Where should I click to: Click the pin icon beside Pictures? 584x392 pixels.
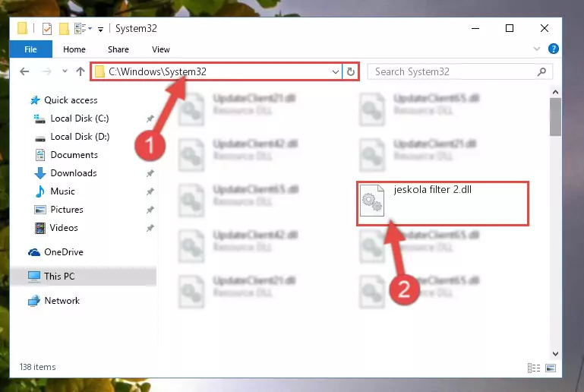[x=150, y=210]
